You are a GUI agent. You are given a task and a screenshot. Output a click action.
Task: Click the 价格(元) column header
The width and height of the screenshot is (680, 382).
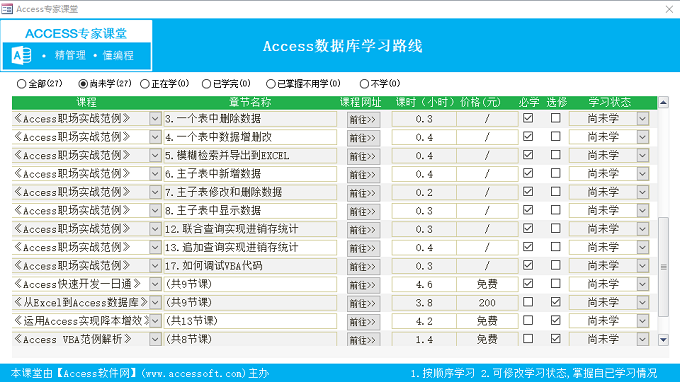coord(481,102)
